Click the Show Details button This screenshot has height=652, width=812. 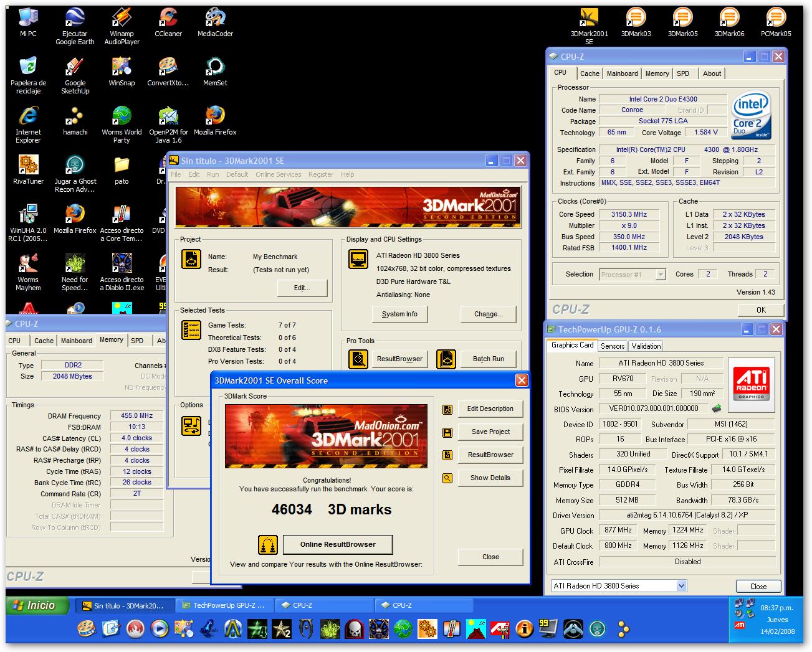point(490,478)
